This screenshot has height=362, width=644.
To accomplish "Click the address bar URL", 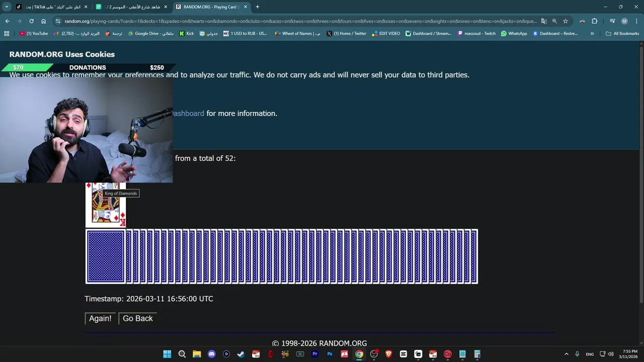I will point(300,21).
